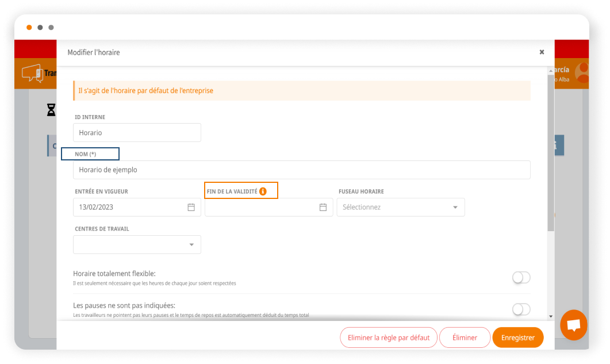Image resolution: width=610 pixels, height=364 pixels.
Task: Click the ID interne input field
Action: 137,132
